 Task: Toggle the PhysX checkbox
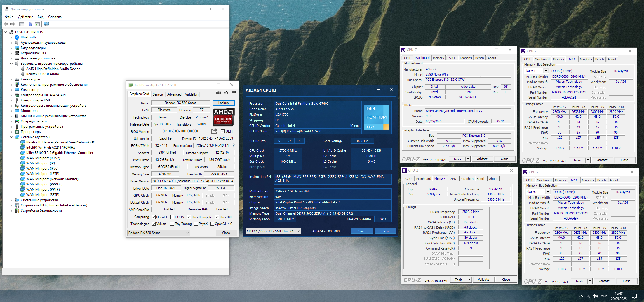point(196,224)
